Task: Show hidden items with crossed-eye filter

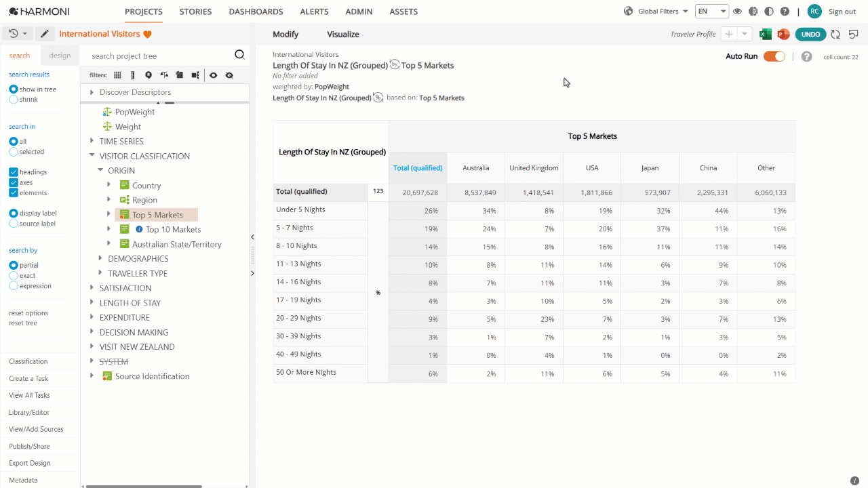Action: click(x=229, y=75)
